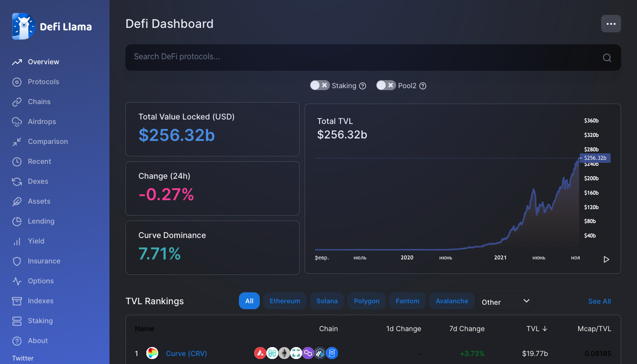Open the three-dot options menu
Viewport: 637px width, 364px height.
(x=611, y=24)
